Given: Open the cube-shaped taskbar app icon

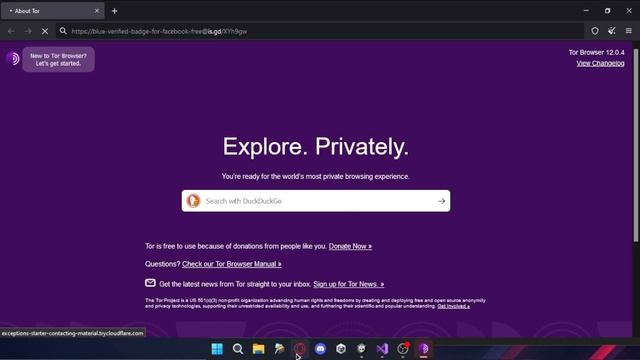Looking at the screenshot, I should pos(341,349).
